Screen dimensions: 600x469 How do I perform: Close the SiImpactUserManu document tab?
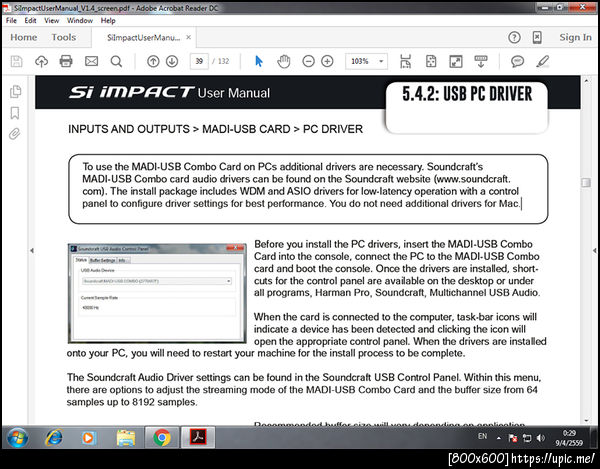click(188, 37)
